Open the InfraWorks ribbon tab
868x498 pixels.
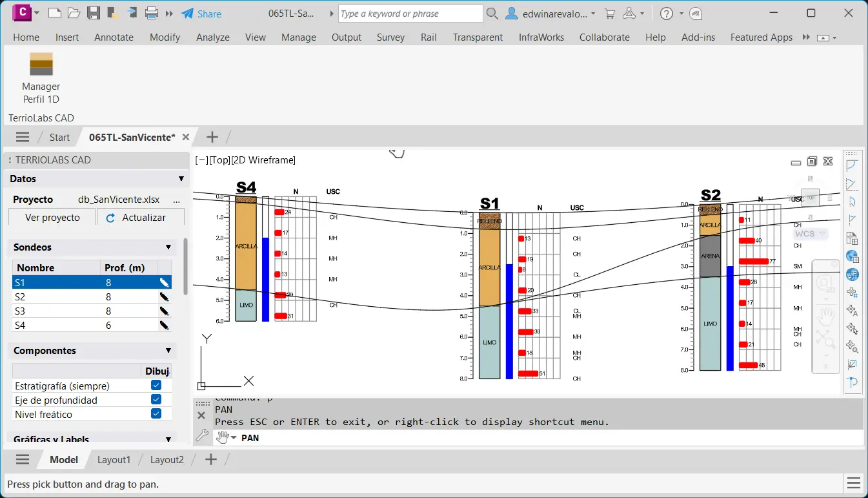click(541, 37)
